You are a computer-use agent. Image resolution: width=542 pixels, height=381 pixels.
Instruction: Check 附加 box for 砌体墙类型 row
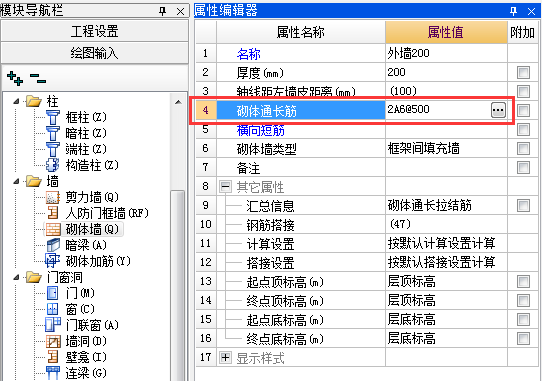tap(523, 149)
